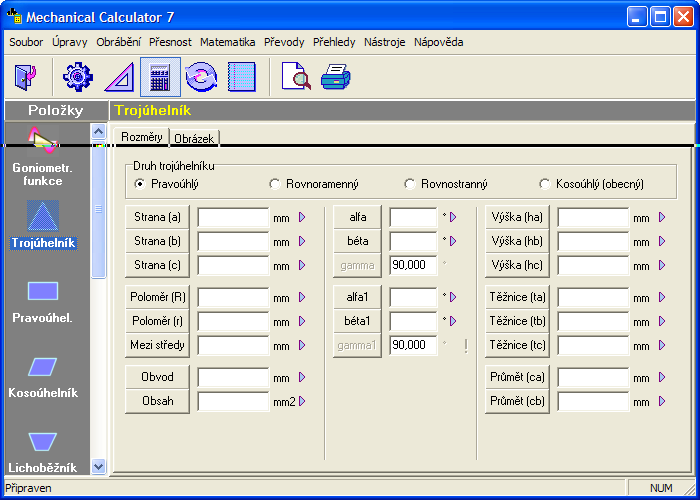Open Goniometr. funkce sidebar item
Screen dimensions: 700x500
tap(43, 157)
